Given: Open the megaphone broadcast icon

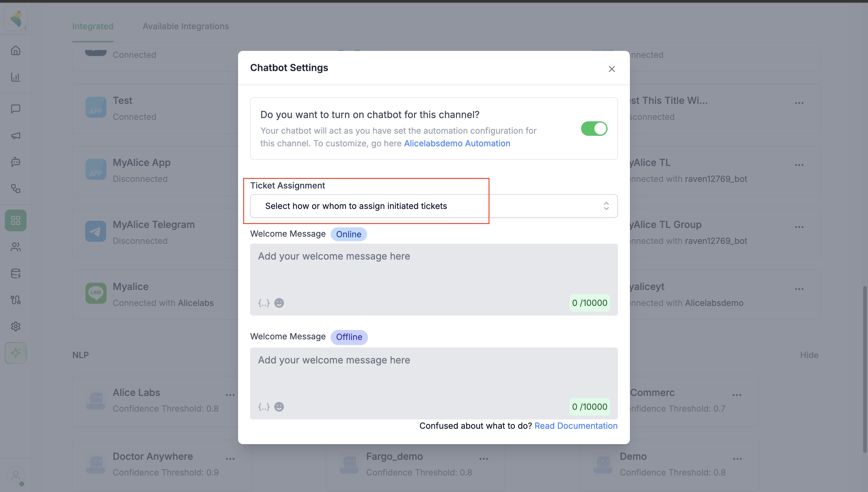Looking at the screenshot, I should (16, 135).
